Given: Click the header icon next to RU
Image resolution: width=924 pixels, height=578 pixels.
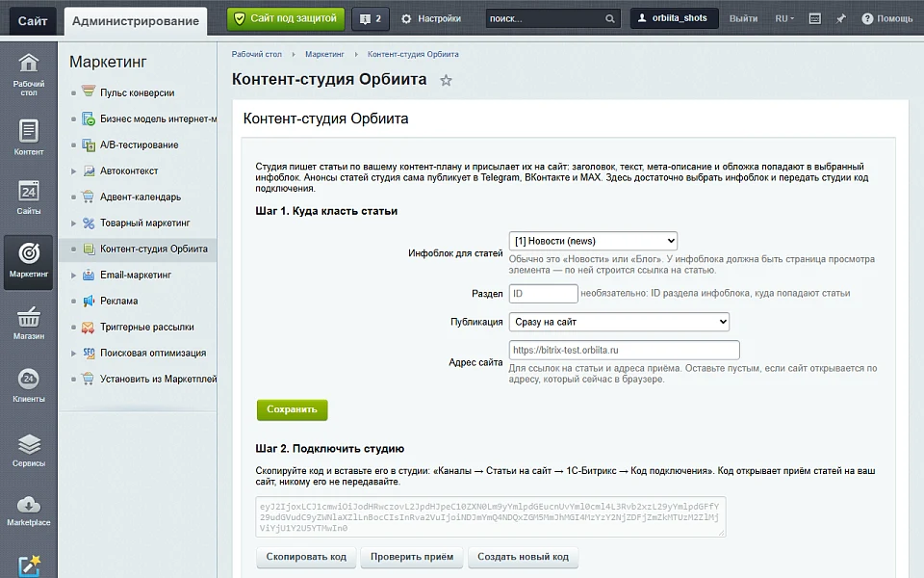Looking at the screenshot, I should tap(815, 19).
